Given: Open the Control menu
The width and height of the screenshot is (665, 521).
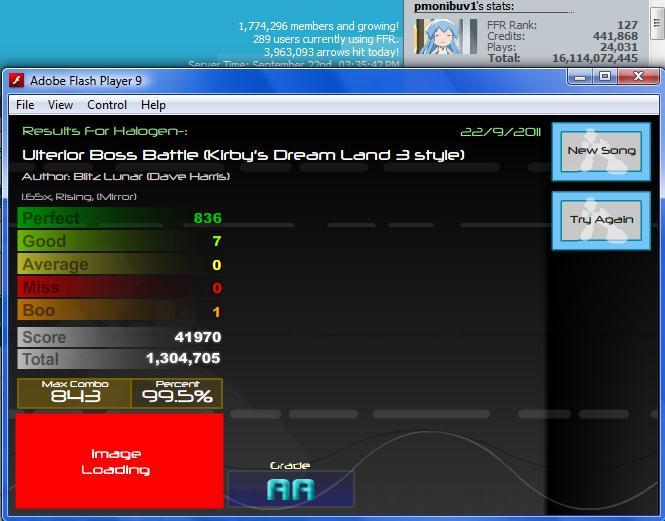Looking at the screenshot, I should (x=107, y=105).
